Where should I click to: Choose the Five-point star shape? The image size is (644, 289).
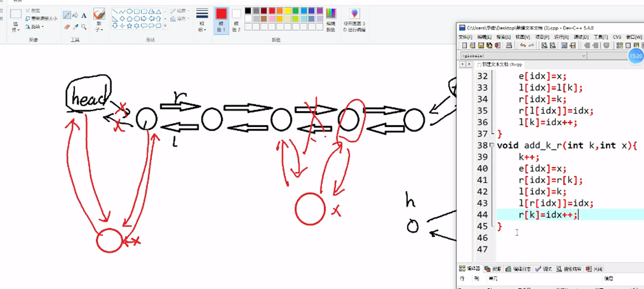coord(129,25)
